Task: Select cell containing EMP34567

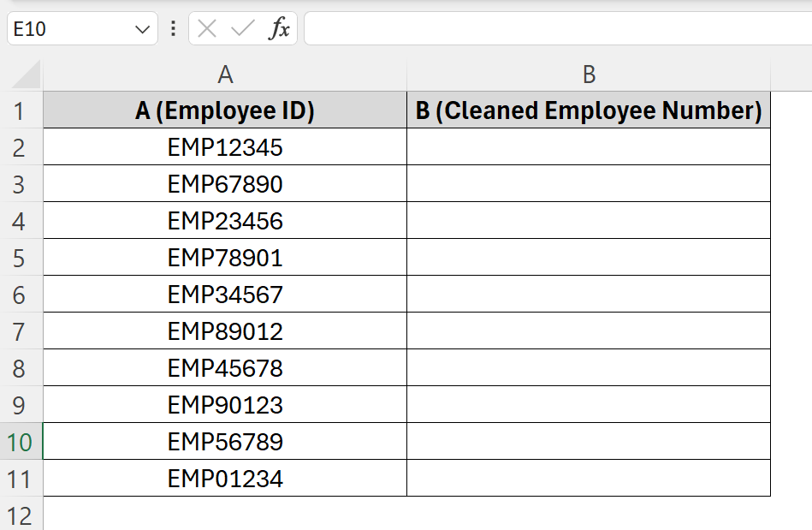Action: (x=225, y=295)
